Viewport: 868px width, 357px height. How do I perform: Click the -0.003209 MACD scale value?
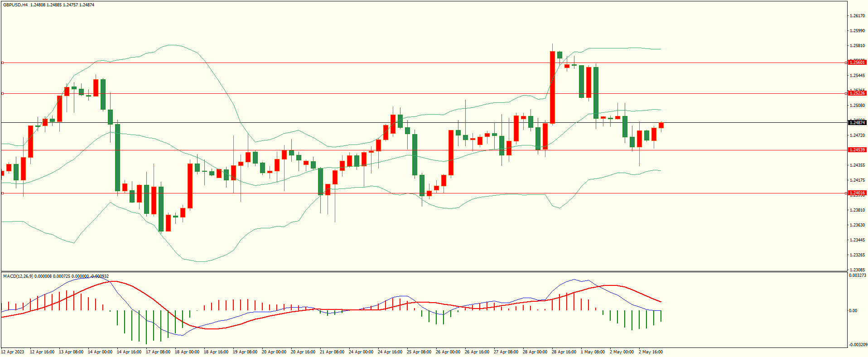(858, 345)
